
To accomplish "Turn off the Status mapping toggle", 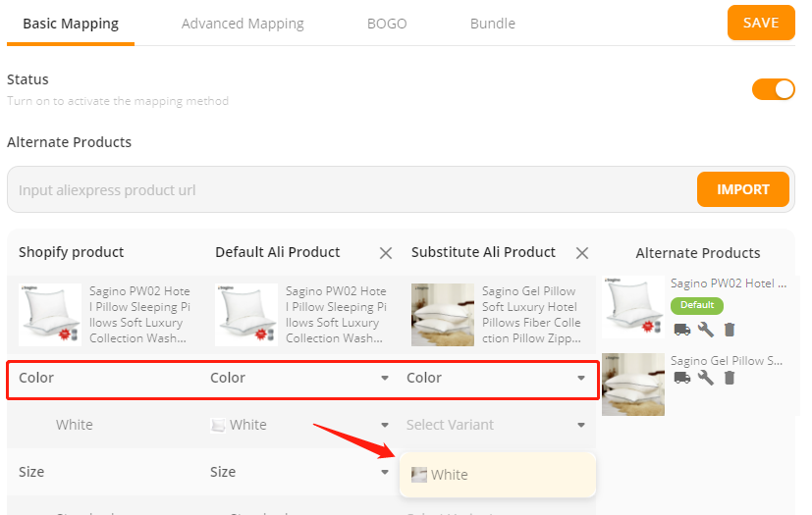I will [x=773, y=89].
